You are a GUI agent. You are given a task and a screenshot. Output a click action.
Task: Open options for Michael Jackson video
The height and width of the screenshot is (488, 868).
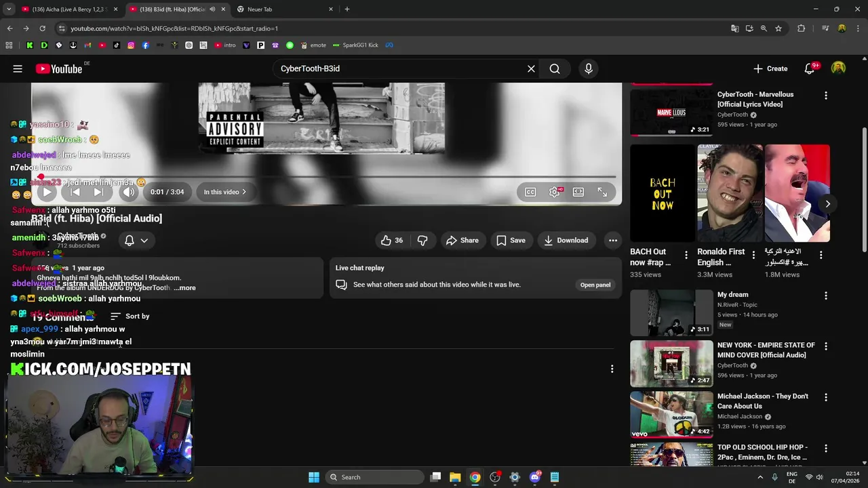point(825,397)
